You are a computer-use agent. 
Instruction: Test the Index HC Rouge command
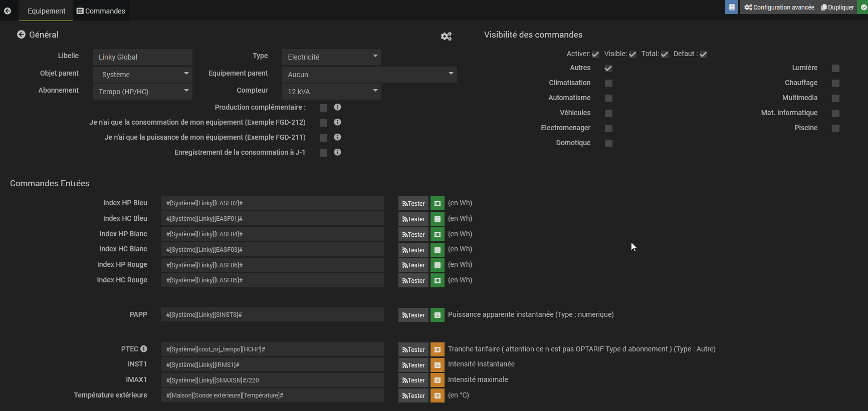[413, 280]
